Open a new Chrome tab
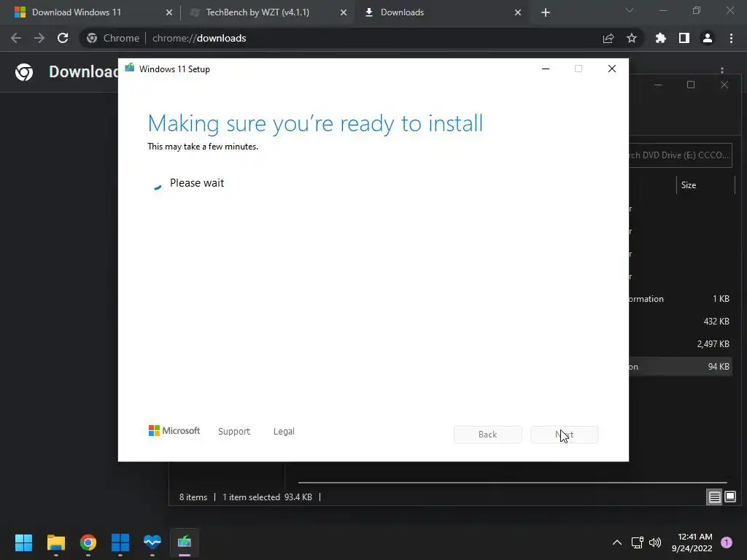 click(546, 12)
